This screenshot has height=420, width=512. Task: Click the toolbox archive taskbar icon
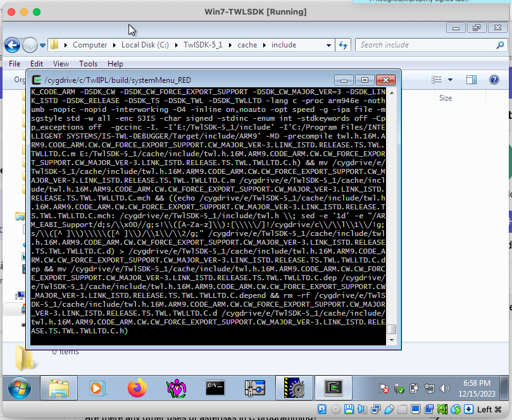254,388
